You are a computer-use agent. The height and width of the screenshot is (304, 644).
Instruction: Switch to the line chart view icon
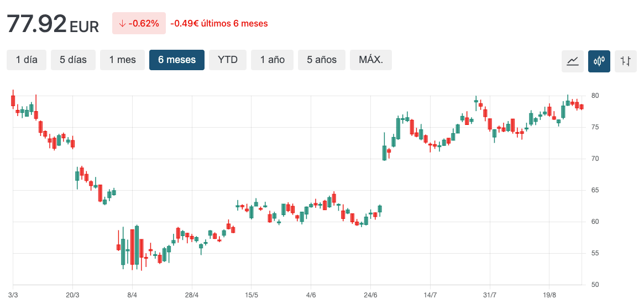(x=572, y=61)
